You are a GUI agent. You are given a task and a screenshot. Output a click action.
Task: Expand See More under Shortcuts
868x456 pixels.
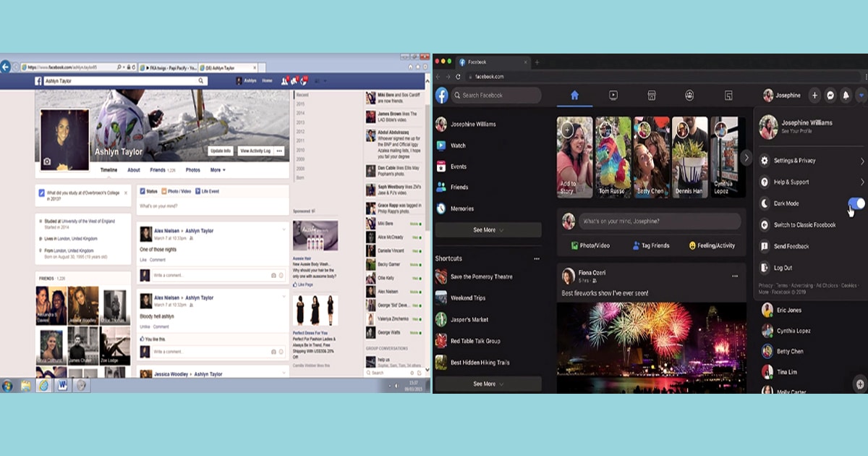488,384
